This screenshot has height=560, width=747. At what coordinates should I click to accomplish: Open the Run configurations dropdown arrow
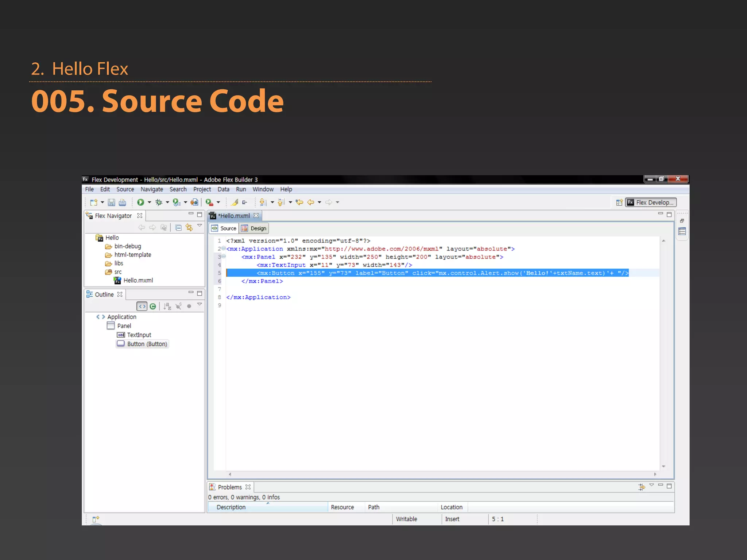149,202
